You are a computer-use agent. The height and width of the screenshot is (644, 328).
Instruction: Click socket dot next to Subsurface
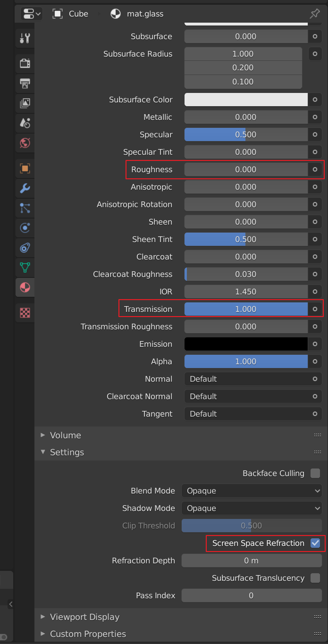click(x=315, y=36)
